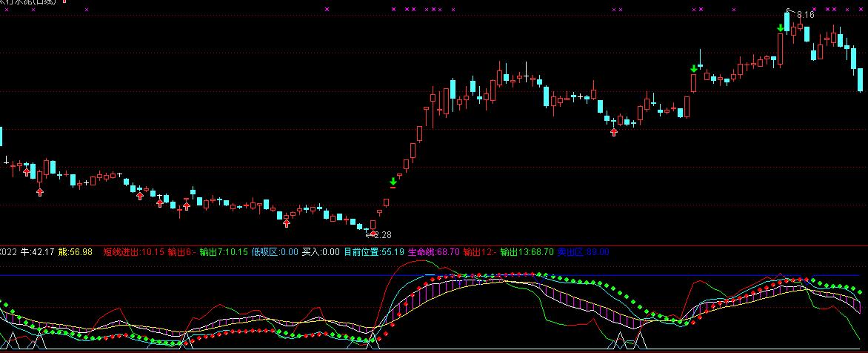Select the green sell arrow beside 8.16 high
This screenshot has height=353, width=868.
coord(780,27)
